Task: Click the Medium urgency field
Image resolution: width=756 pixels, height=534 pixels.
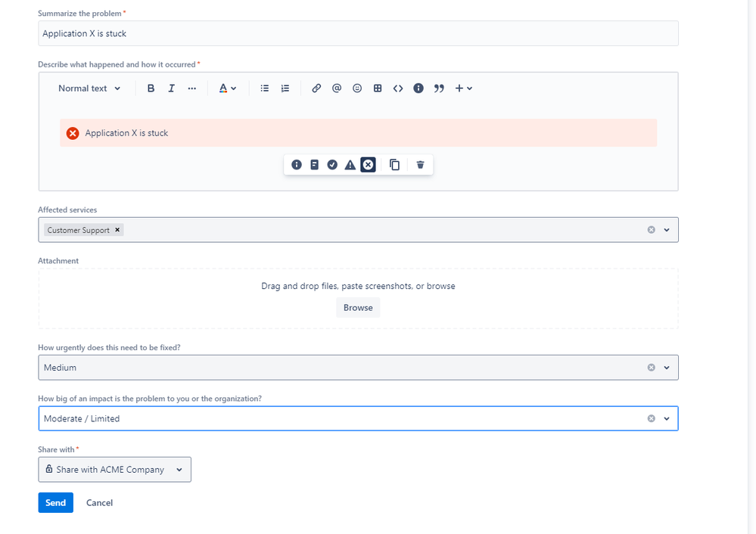Action: click(x=358, y=368)
